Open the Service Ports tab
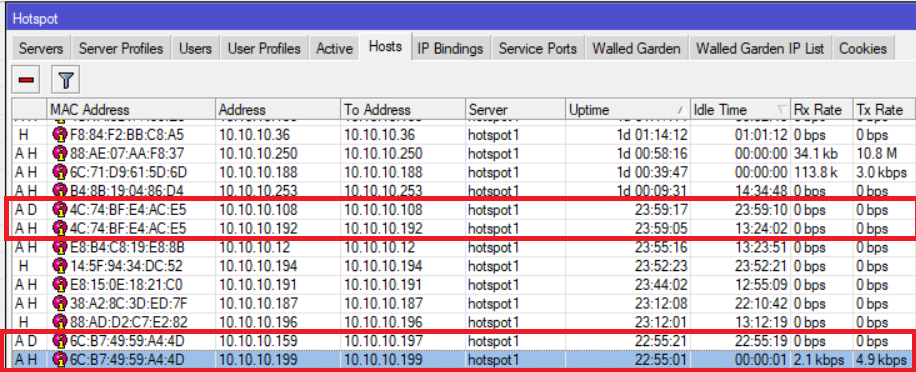The height and width of the screenshot is (372, 916). [x=537, y=48]
